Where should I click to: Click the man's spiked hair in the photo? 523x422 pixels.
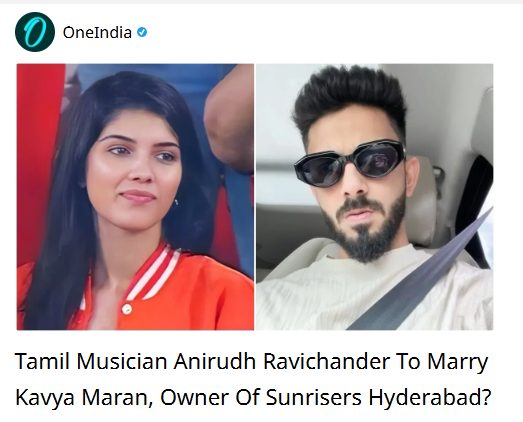[350, 100]
